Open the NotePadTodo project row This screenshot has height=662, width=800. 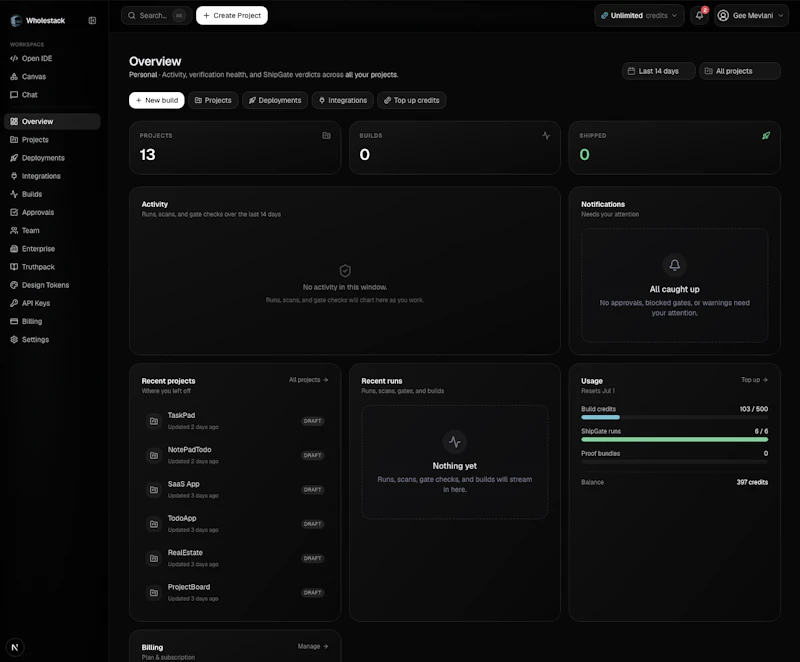click(x=235, y=455)
